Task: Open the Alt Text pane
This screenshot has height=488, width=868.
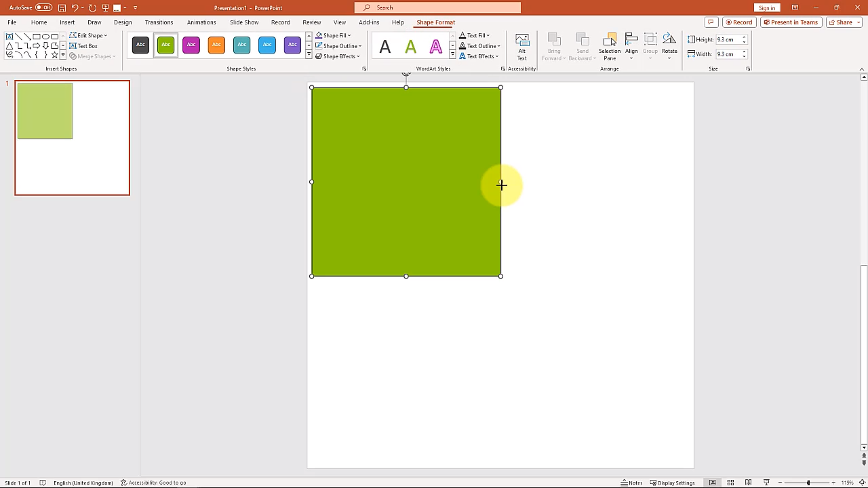Action: click(521, 47)
